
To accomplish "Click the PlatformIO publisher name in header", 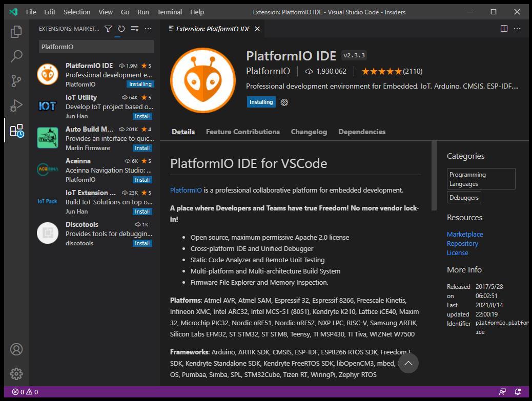I will pos(268,71).
